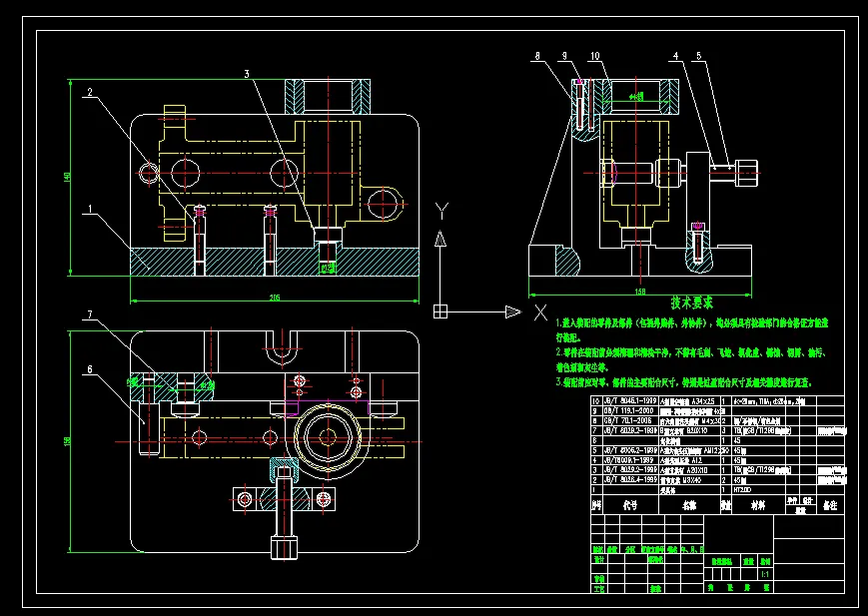Click the 备注 column header
This screenshot has height=616, width=868.
830,505
